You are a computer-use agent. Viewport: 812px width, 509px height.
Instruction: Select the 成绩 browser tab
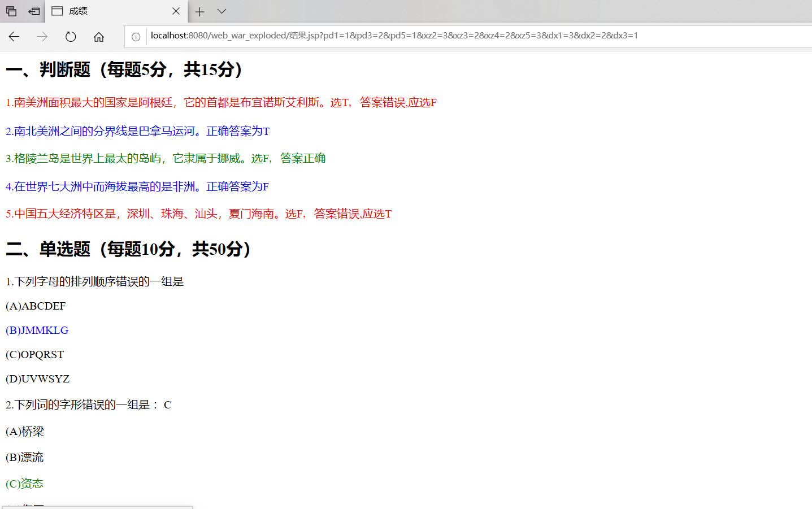[x=116, y=11]
